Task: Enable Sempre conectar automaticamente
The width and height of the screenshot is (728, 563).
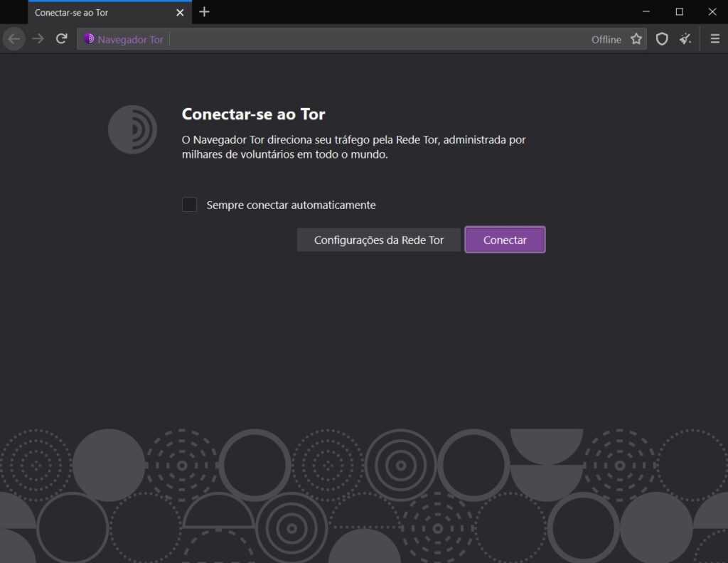Action: (x=189, y=205)
